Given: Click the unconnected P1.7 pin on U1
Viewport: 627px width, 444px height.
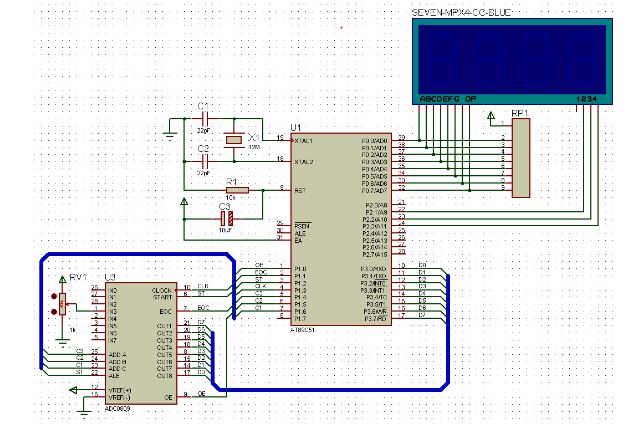Looking at the screenshot, I should coord(285,318).
